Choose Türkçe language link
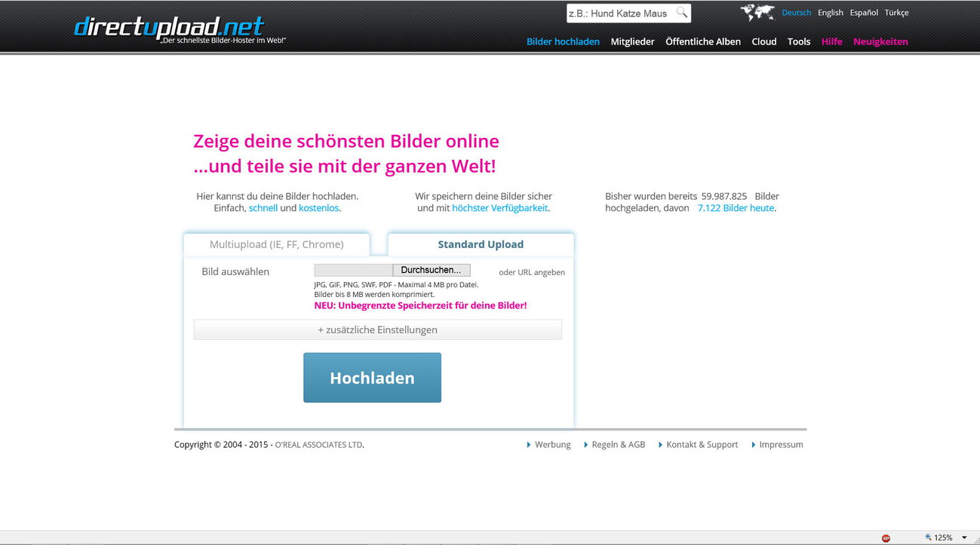This screenshot has height=545, width=980. (x=896, y=13)
